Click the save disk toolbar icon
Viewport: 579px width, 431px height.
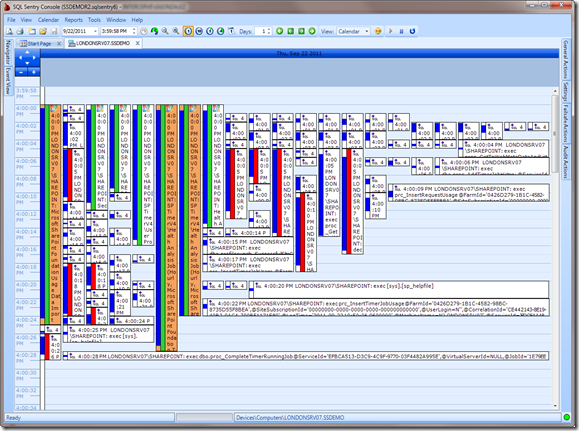click(x=54, y=31)
